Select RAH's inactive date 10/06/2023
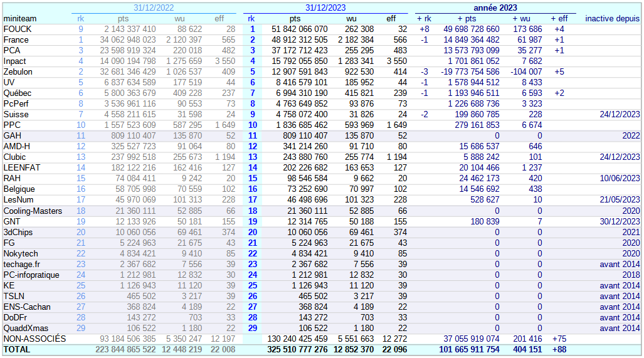Image resolution: width=644 pixels, height=358 pixels. [619, 179]
